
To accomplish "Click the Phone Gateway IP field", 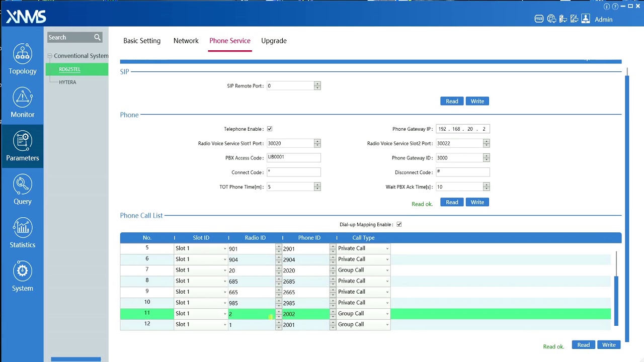I will pos(462,129).
